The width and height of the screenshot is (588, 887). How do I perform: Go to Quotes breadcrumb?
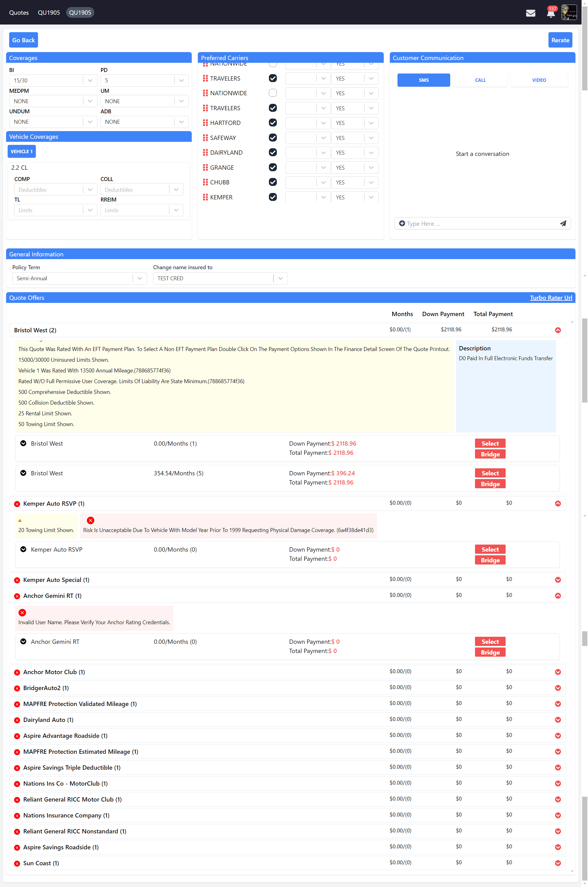coord(19,12)
